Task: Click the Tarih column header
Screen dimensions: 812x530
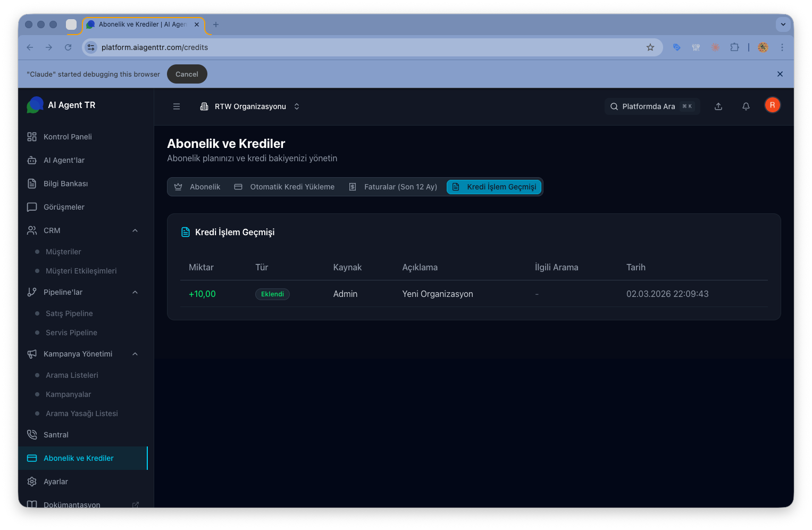Action: point(636,267)
